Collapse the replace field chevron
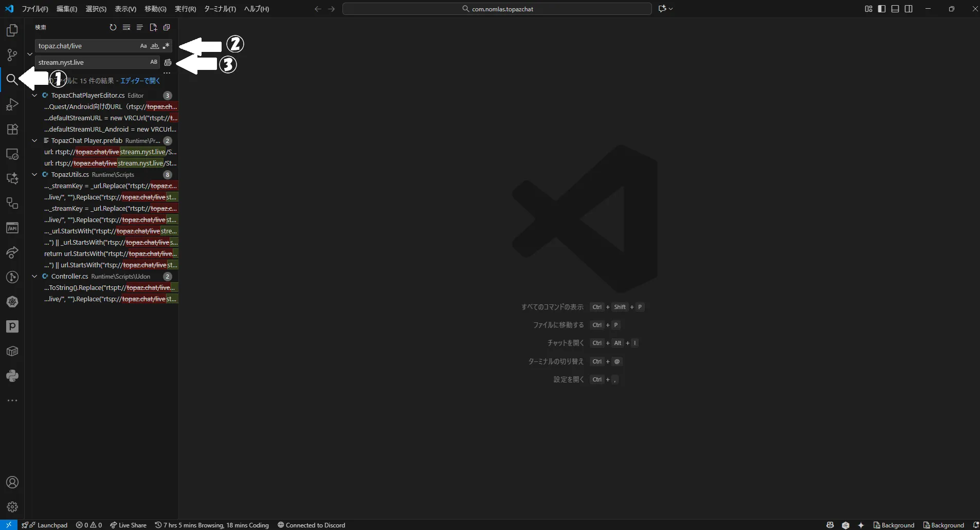Screen dimensions: 980x530 [x=30, y=54]
